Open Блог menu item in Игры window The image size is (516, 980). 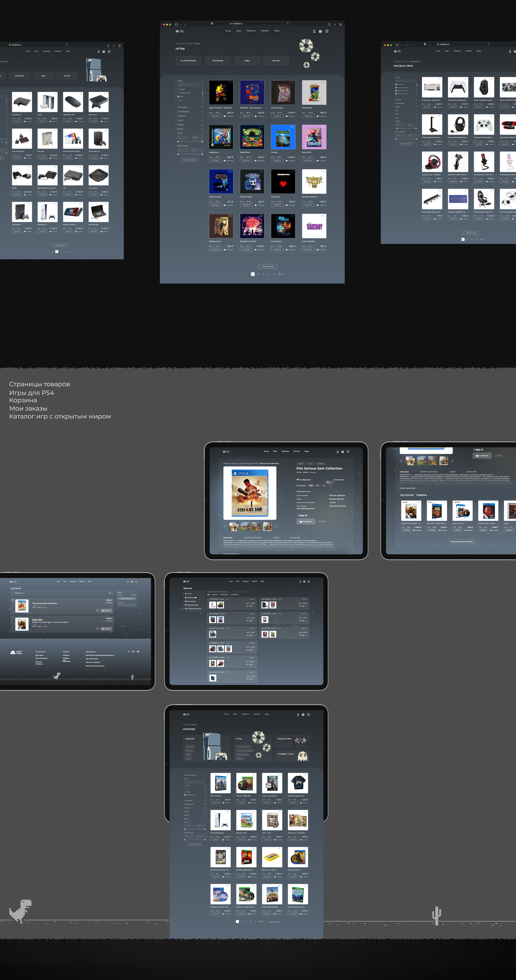(x=239, y=31)
